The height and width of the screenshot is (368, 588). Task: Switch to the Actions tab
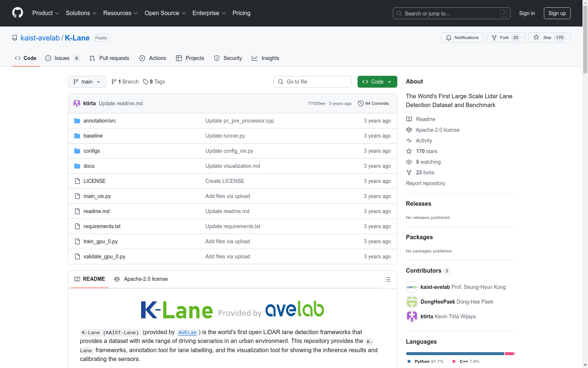tap(153, 58)
